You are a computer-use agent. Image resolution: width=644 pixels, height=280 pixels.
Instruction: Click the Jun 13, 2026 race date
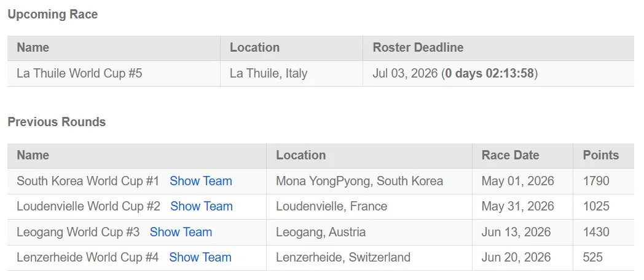point(516,232)
